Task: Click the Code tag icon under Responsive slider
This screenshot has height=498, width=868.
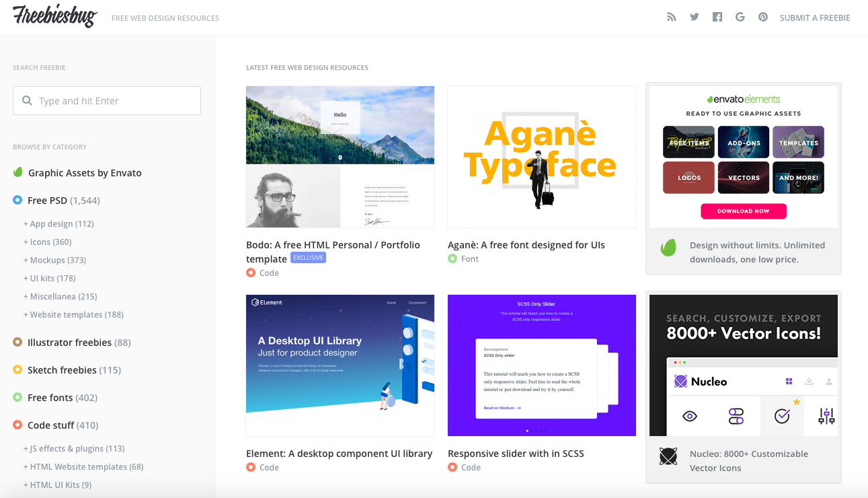Action: [x=452, y=467]
